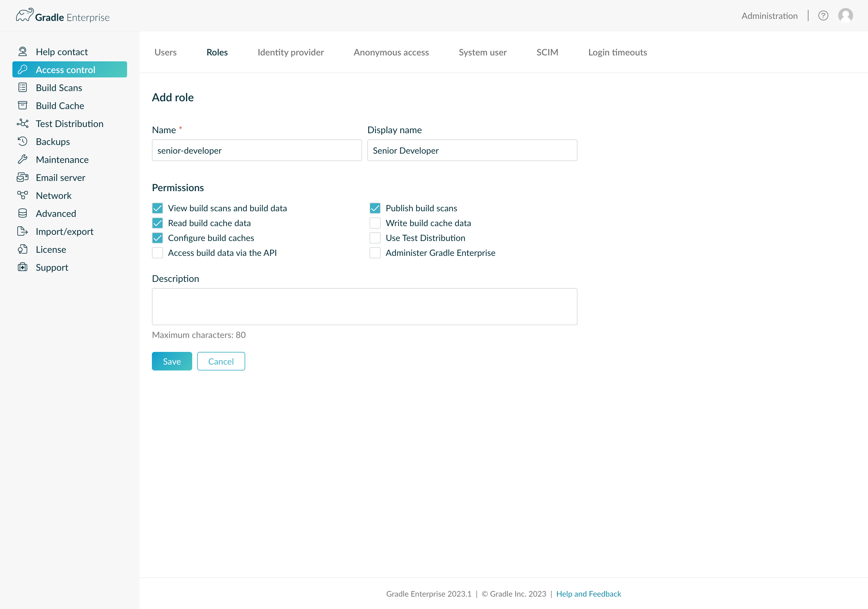
Task: Open the user avatar icon
Action: click(x=845, y=16)
